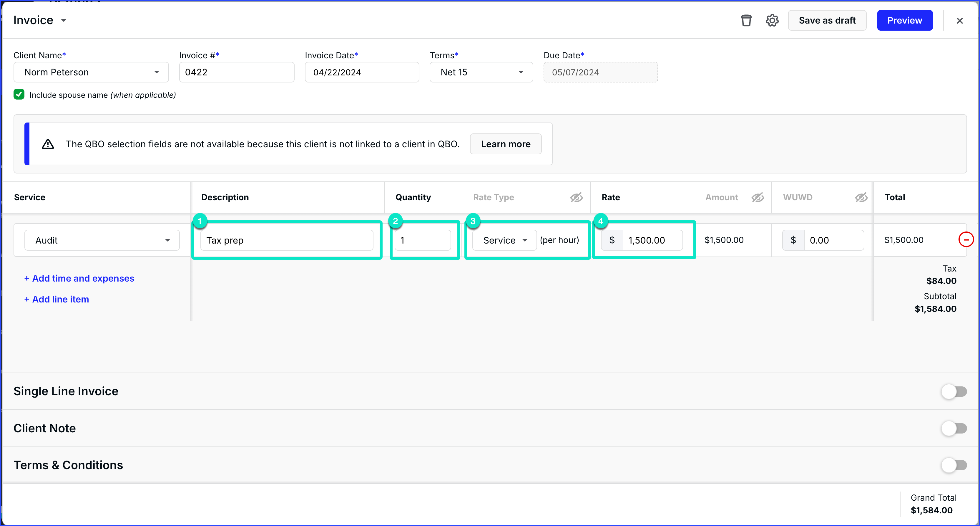Remove line item with red minus icon
980x526 pixels.
click(x=966, y=240)
